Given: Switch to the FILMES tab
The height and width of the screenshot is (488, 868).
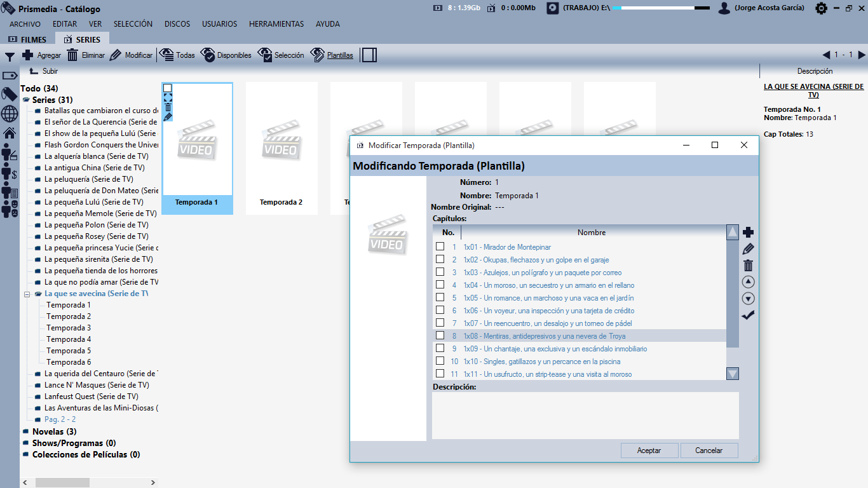Looking at the screenshot, I should [x=28, y=39].
